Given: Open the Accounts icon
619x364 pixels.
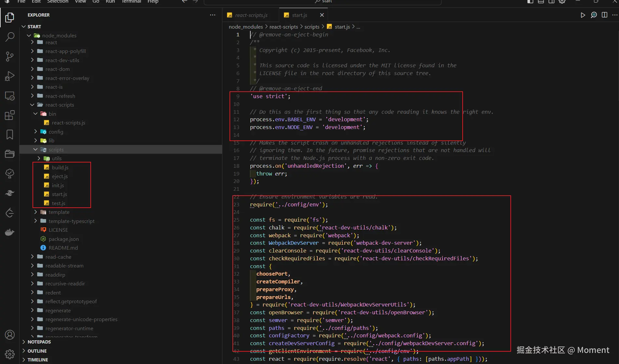Looking at the screenshot, I should pyautogui.click(x=10, y=335).
